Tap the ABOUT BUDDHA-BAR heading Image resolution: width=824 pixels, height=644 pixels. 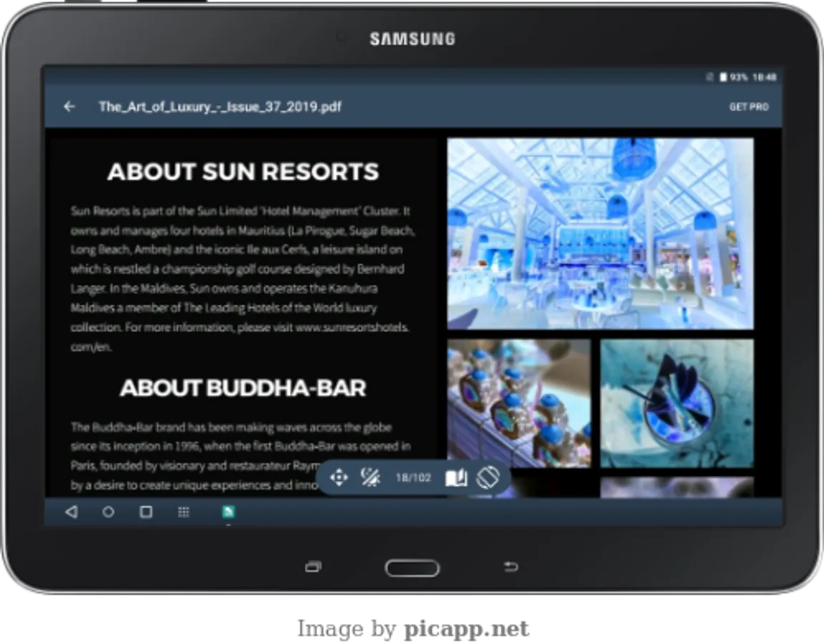coord(243,388)
